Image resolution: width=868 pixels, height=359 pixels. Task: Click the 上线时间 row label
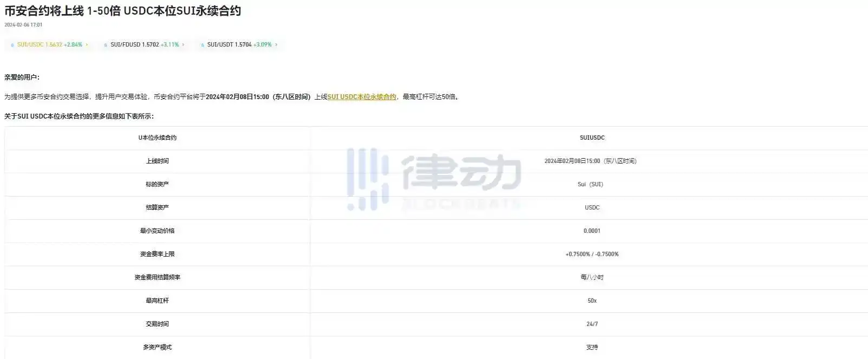click(158, 161)
